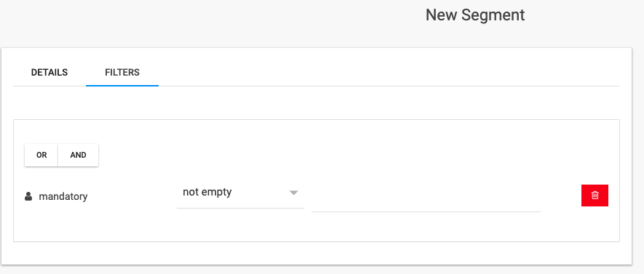Click the New Segment page heading
Viewport: 644px width, 274px height.
click(475, 15)
